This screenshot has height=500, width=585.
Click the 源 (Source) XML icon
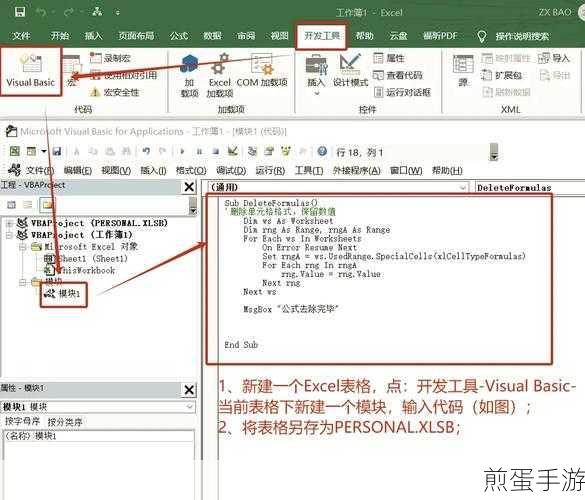click(x=463, y=71)
